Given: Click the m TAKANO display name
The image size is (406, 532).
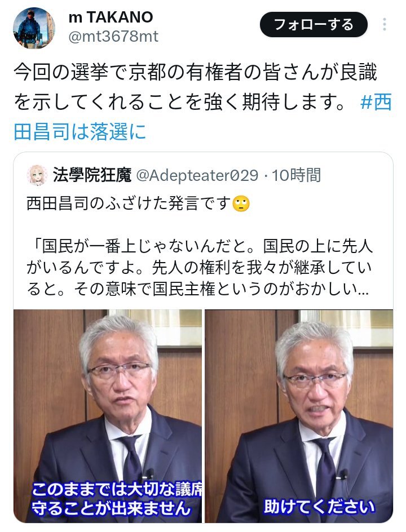Looking at the screenshot, I should 111,17.
